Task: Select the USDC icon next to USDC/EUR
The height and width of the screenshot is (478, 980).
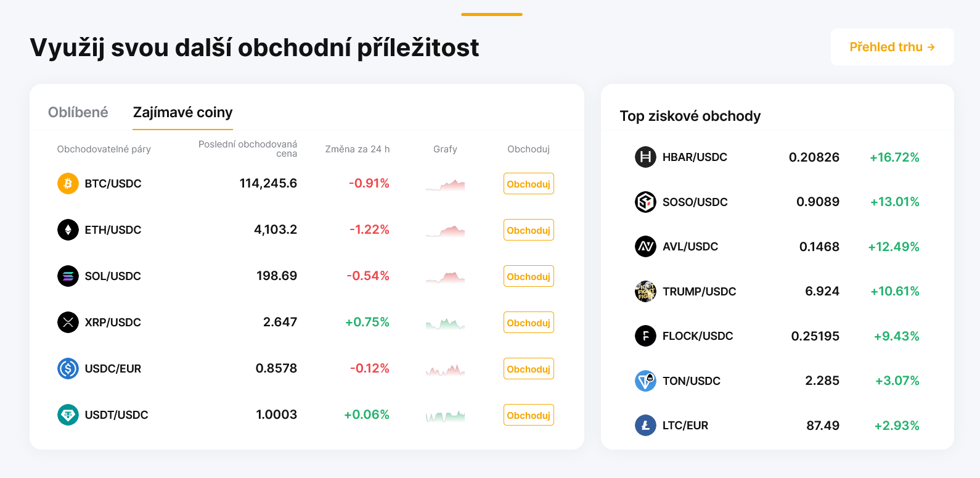Action: (x=68, y=368)
